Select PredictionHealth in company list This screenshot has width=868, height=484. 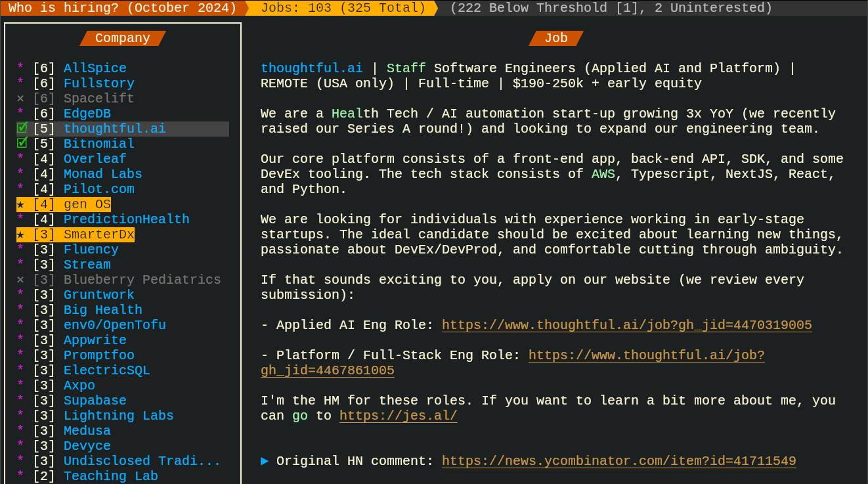(x=127, y=219)
